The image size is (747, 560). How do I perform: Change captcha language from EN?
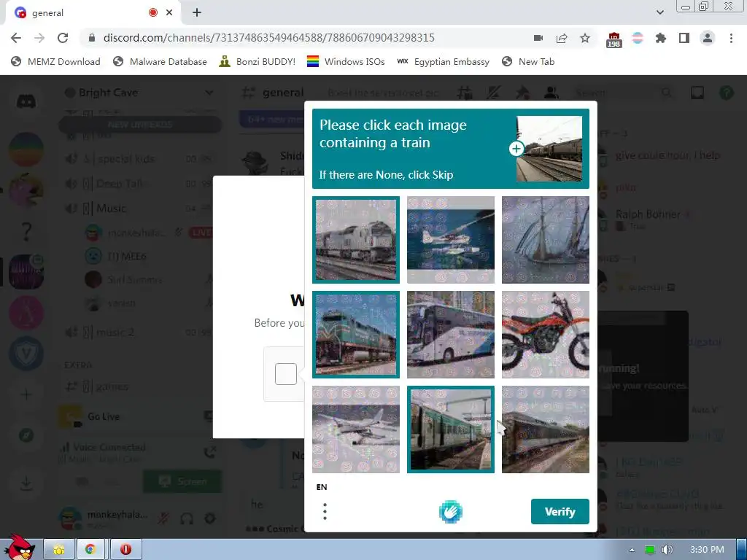pyautogui.click(x=322, y=486)
